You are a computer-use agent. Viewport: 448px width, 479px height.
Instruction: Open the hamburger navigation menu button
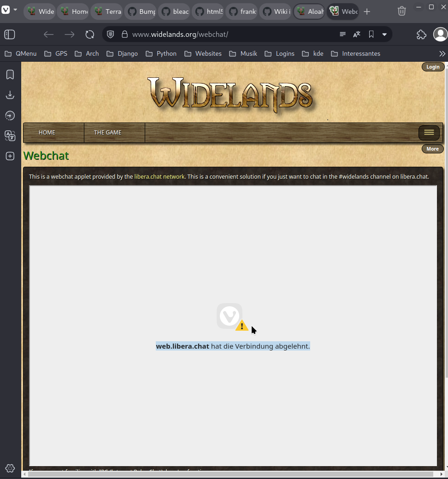[429, 132]
